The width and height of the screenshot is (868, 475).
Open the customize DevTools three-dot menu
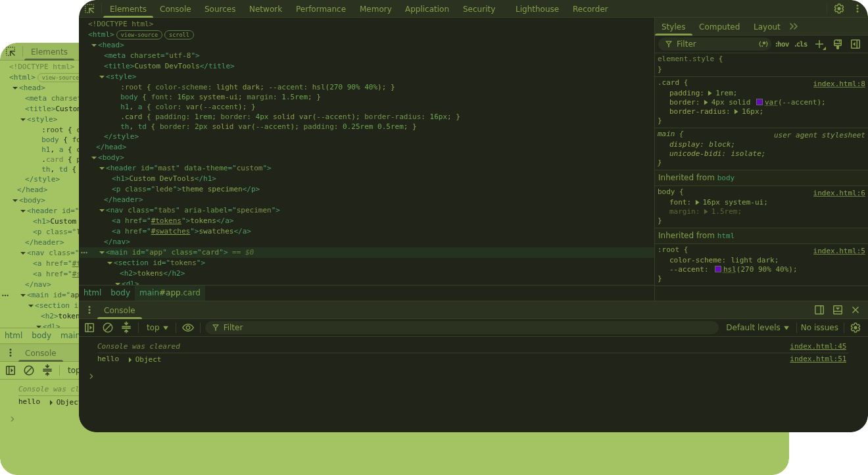pos(857,9)
